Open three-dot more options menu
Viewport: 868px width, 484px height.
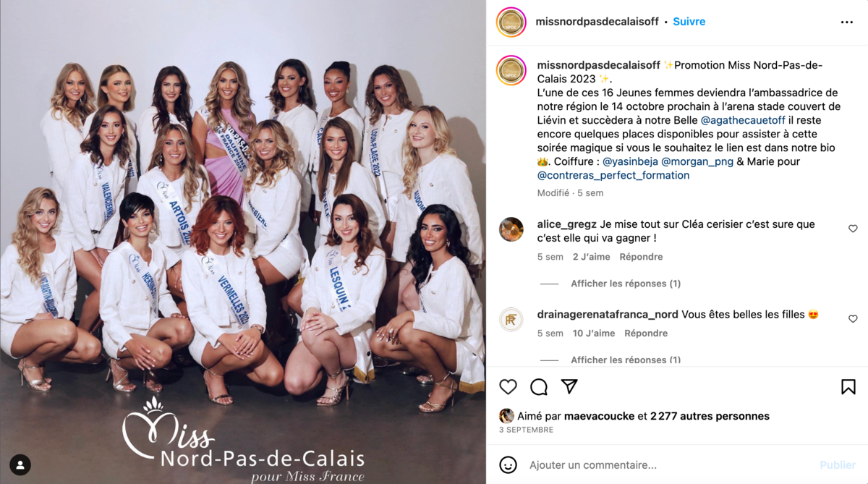point(846,22)
